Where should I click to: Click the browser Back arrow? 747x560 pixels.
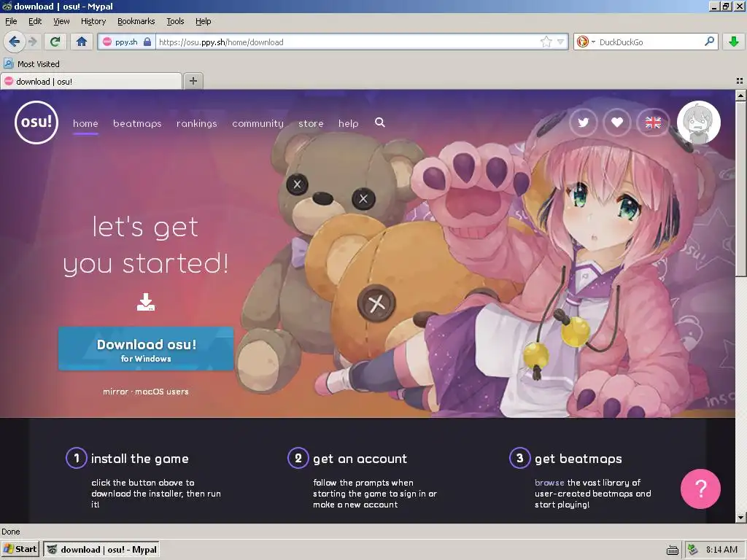pos(15,42)
